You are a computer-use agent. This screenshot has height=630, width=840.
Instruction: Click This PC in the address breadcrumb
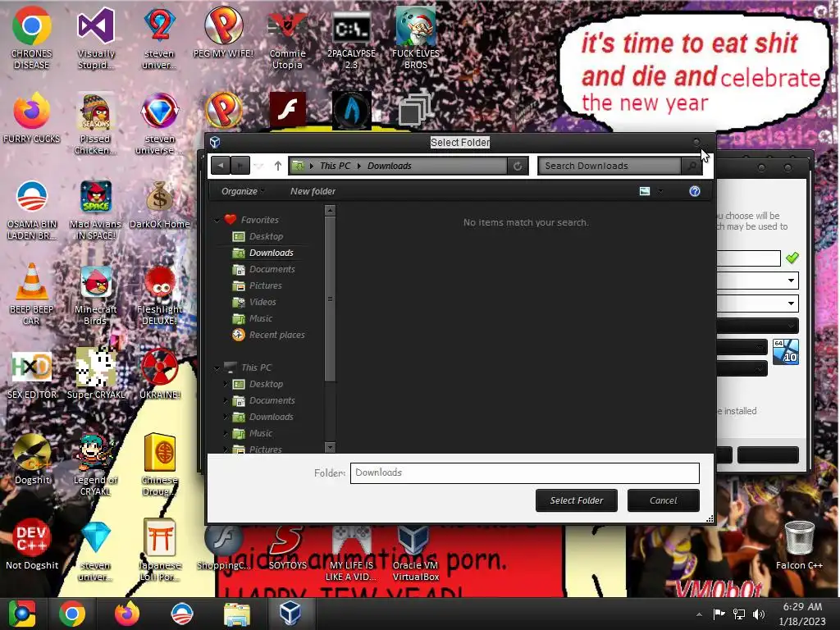(335, 166)
